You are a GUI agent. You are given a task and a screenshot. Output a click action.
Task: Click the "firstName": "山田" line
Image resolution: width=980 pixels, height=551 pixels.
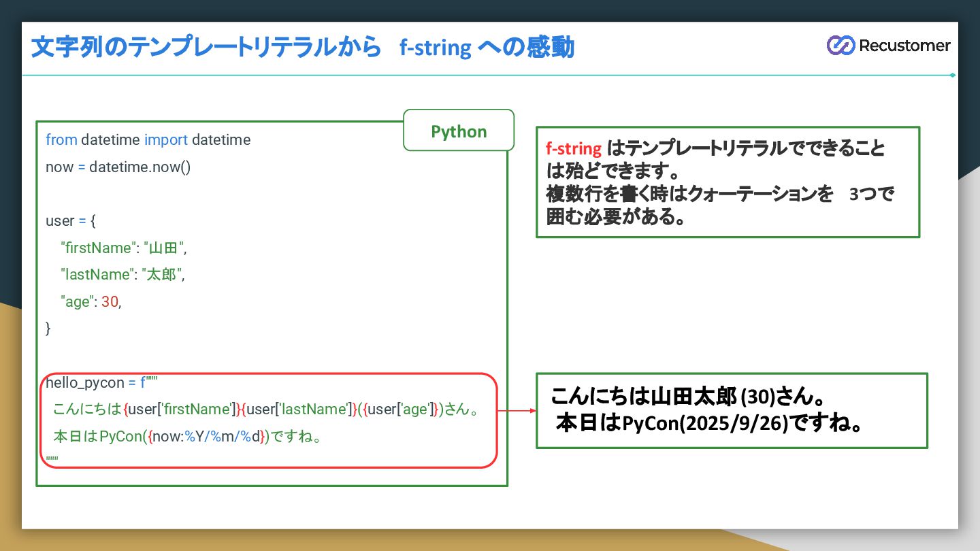(x=123, y=248)
